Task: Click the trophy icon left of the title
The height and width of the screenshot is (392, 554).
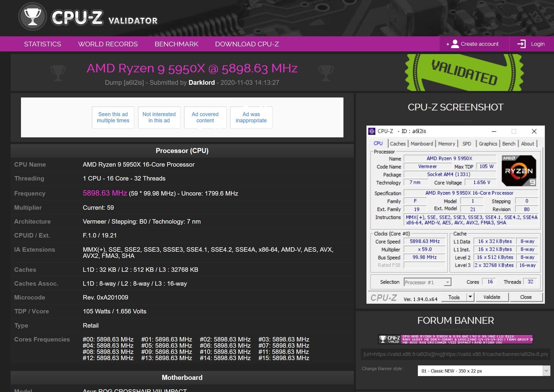Action: pos(58,72)
